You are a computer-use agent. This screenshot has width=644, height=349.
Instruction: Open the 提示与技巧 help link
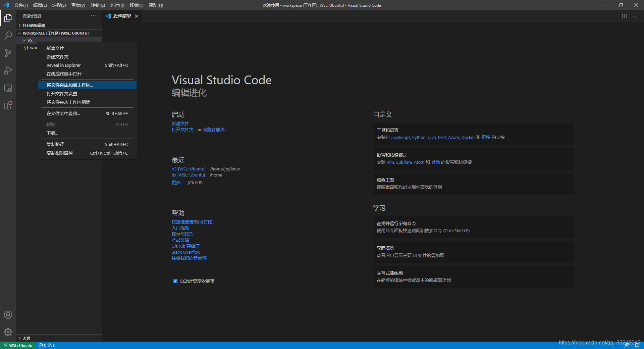182,234
